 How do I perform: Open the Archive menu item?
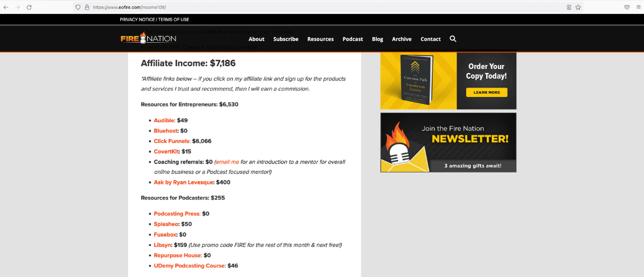[x=402, y=39]
